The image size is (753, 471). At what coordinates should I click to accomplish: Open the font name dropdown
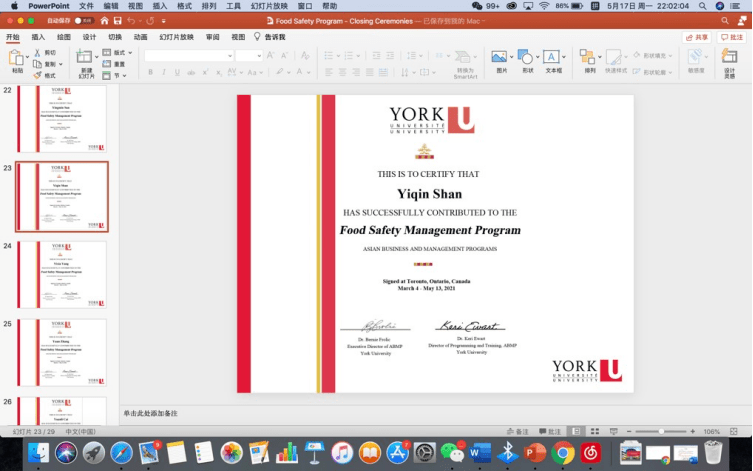click(187, 56)
